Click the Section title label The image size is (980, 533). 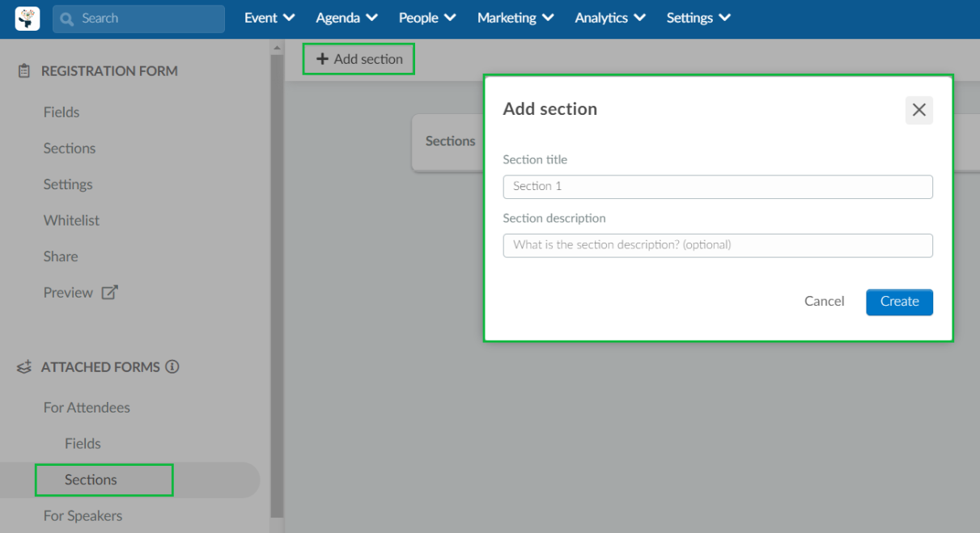coord(535,160)
